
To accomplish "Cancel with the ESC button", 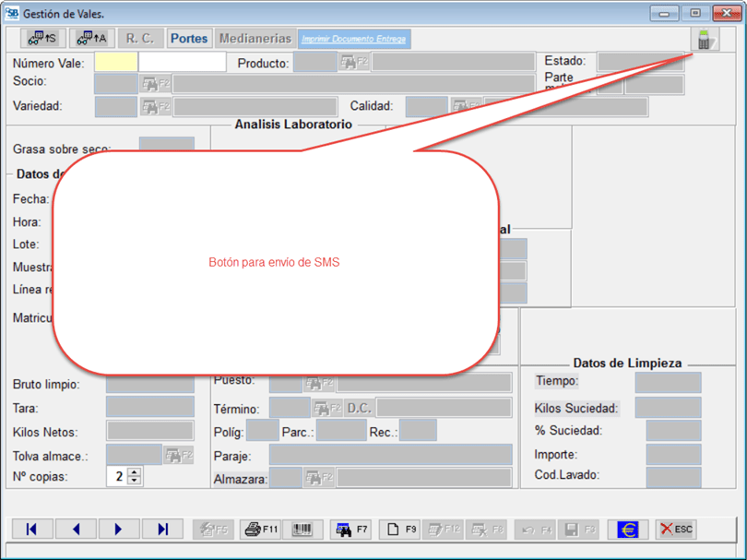I will click(676, 530).
